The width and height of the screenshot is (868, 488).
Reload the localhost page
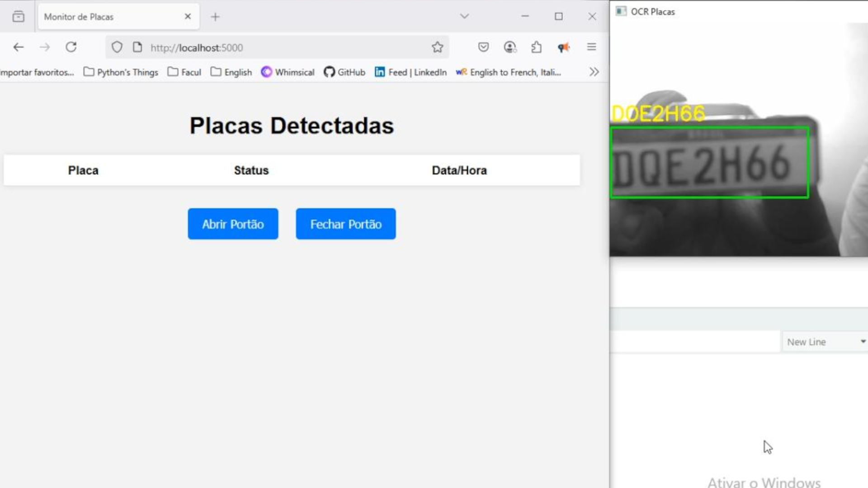point(71,47)
